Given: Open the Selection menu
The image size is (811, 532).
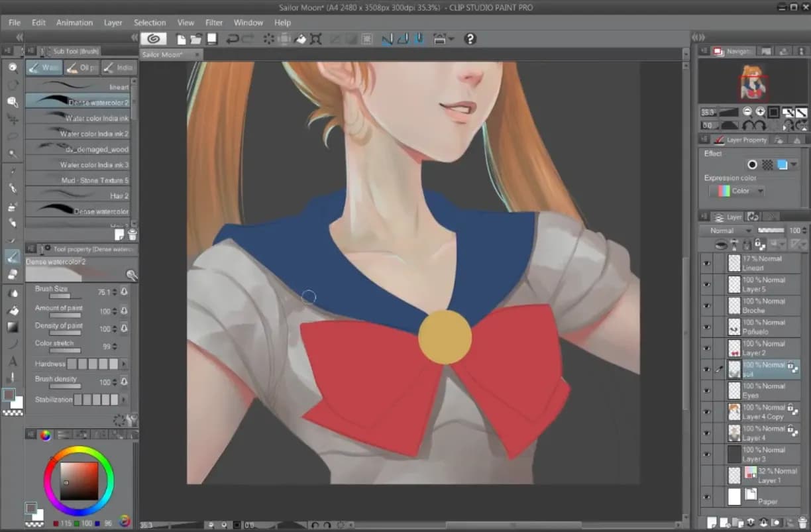Looking at the screenshot, I should click(150, 23).
